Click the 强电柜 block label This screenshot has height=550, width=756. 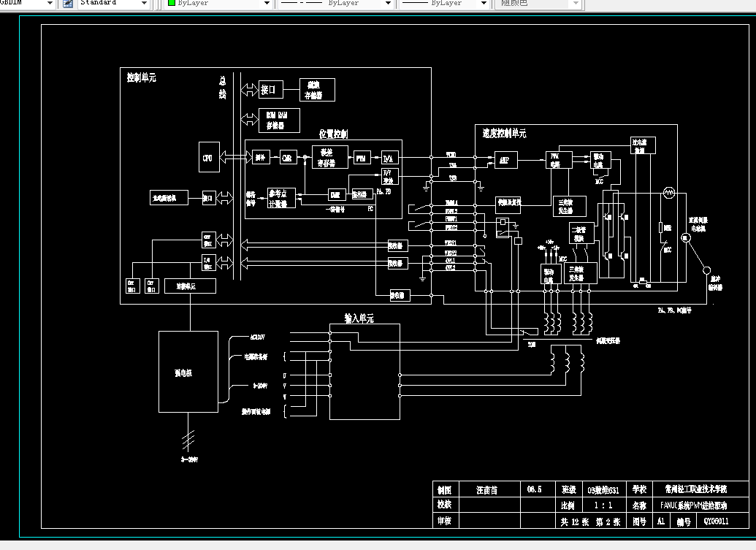(x=183, y=373)
